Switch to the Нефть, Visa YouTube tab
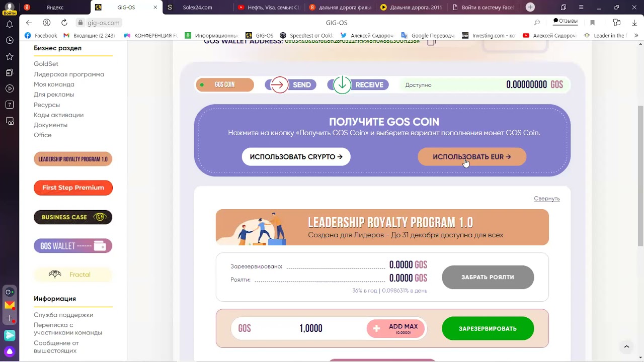This screenshot has width=644, height=362. [x=269, y=8]
